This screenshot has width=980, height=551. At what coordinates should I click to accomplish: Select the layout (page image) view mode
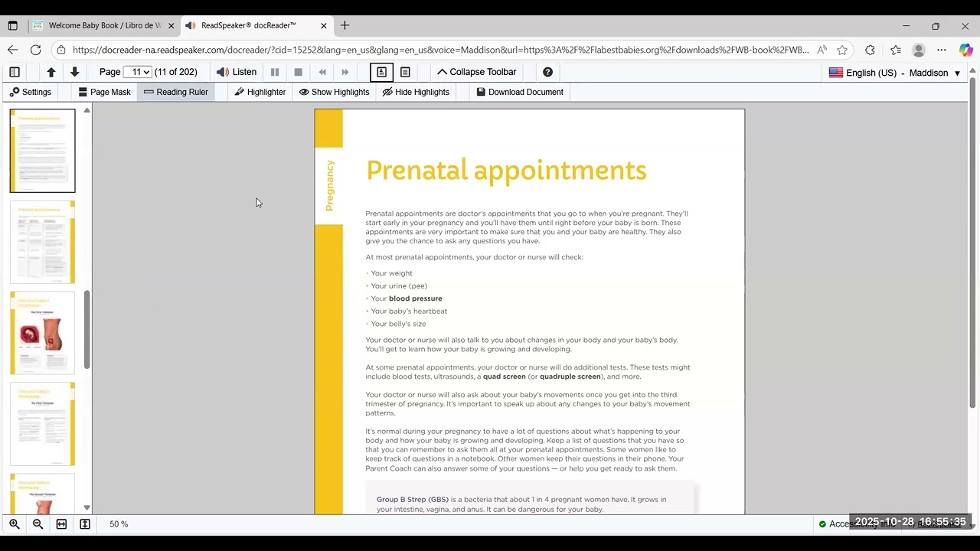381,72
